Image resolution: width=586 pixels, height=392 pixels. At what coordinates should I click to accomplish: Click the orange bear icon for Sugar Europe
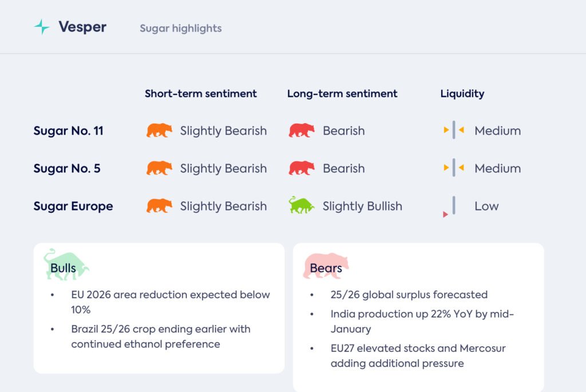pos(159,206)
